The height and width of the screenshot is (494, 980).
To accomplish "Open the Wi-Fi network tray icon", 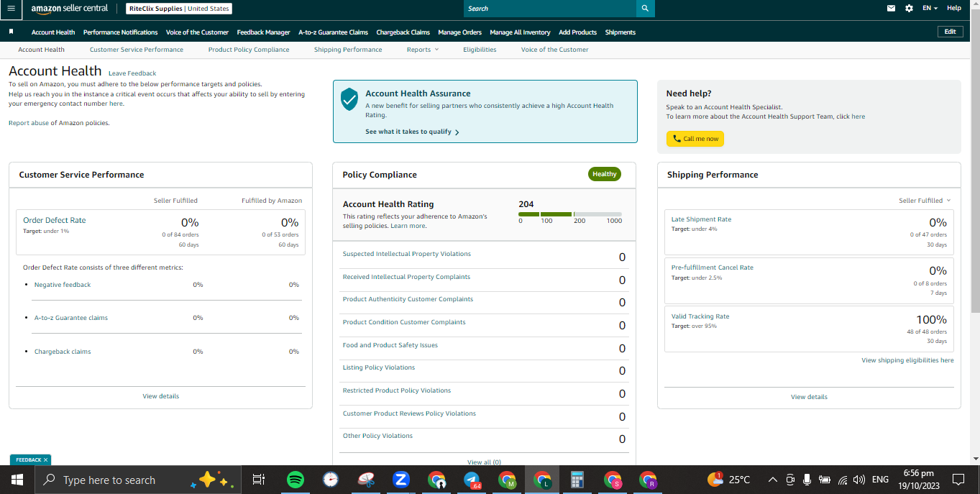I will (842, 480).
